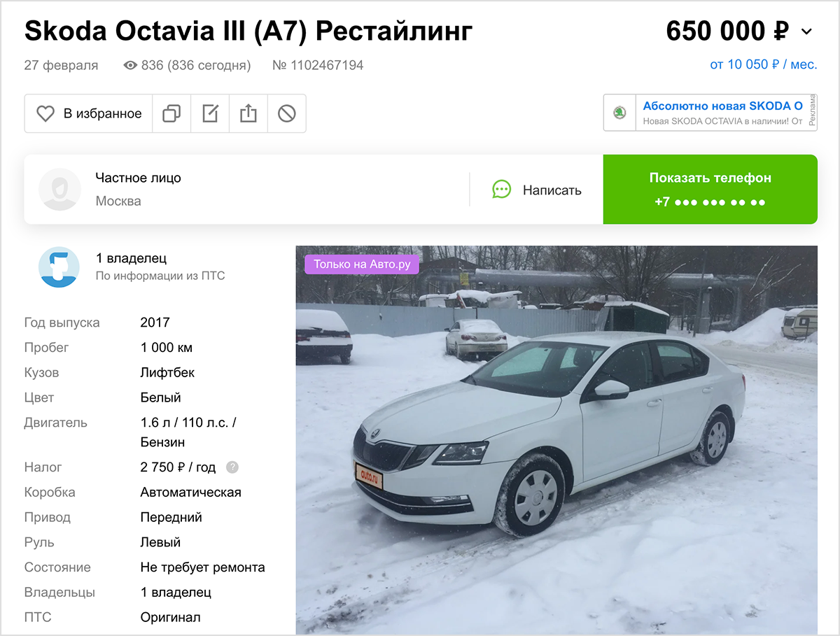The height and width of the screenshot is (636, 840).
Task: Show the seller phone number
Action: 710,190
